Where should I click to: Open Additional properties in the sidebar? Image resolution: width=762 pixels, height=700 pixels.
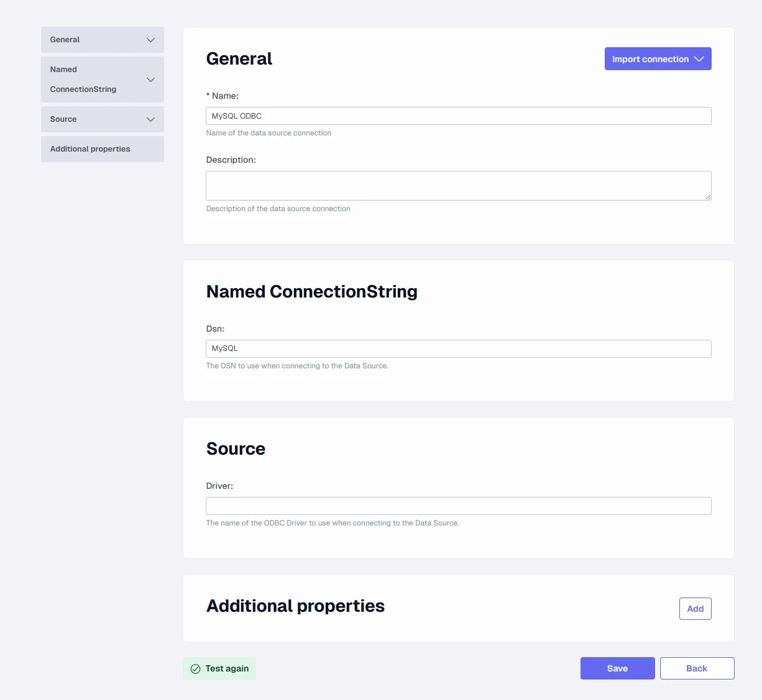coord(90,149)
